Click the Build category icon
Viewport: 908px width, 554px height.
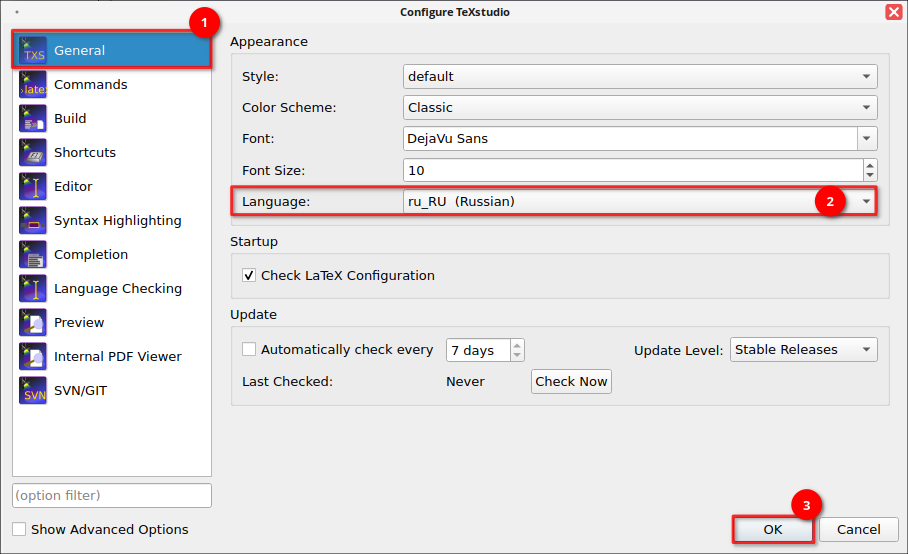pyautogui.click(x=33, y=119)
